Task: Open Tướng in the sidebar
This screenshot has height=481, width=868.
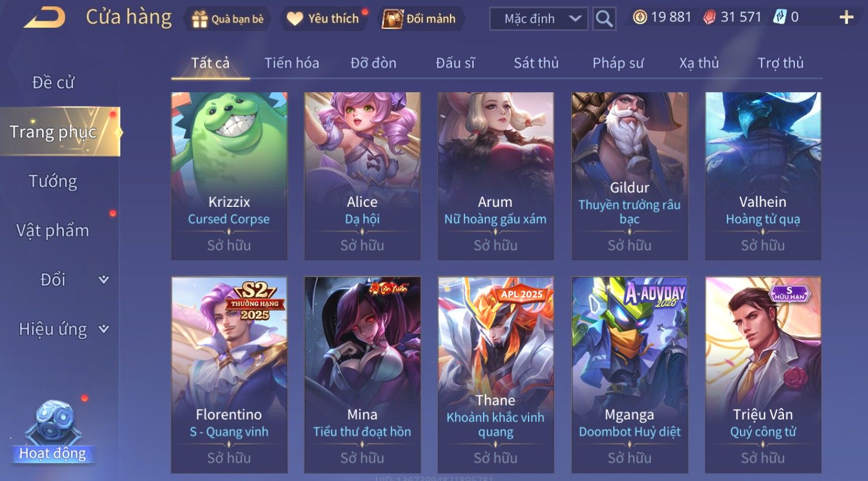Action: (53, 181)
